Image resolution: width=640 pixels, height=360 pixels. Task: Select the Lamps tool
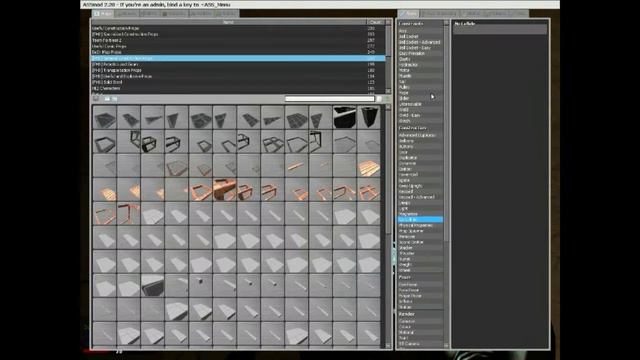tap(420, 203)
